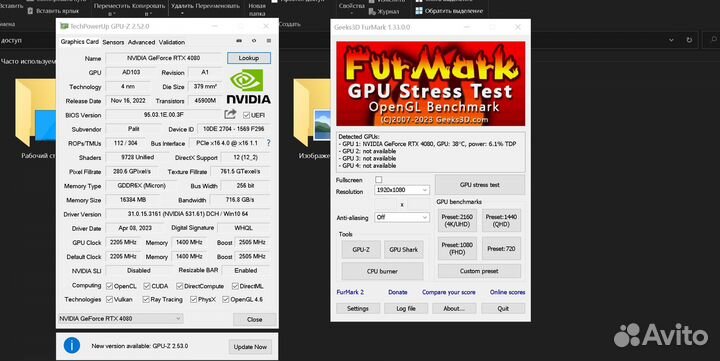Open FurMark Settings

point(358,308)
